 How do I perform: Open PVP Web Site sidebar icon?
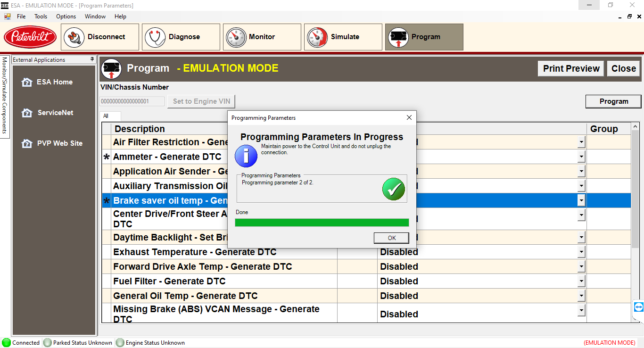pos(27,143)
